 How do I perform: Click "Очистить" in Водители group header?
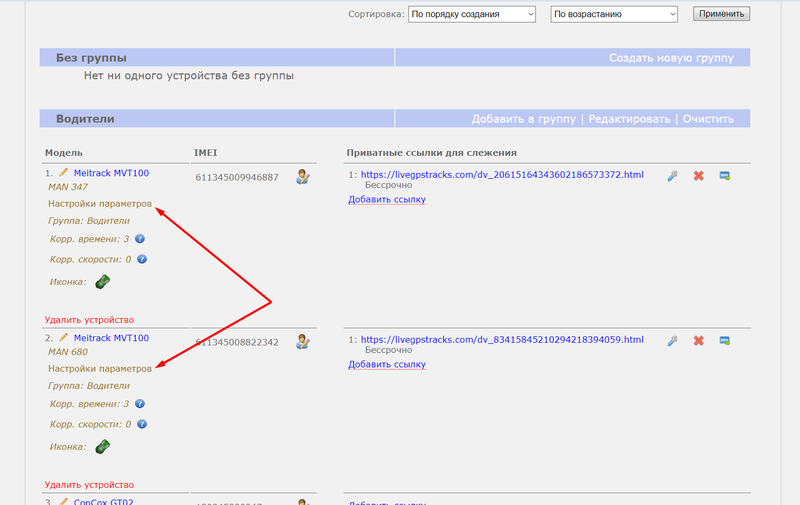click(708, 119)
